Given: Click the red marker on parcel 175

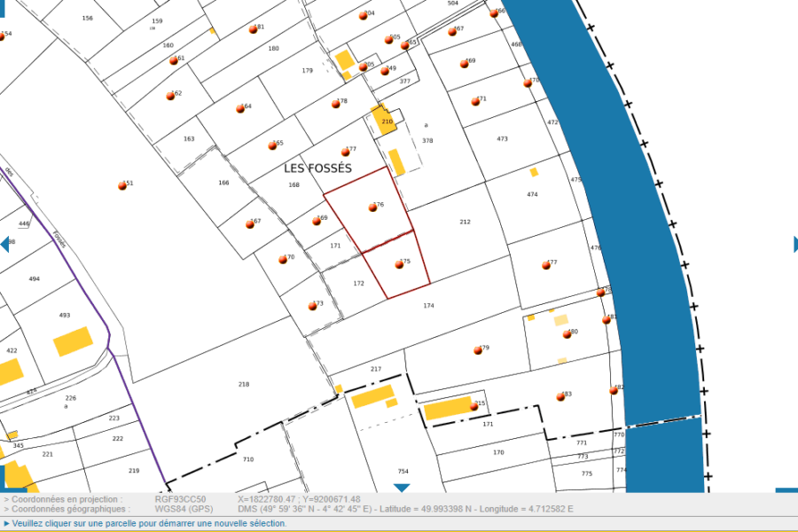Looking at the screenshot, I should tap(400, 265).
